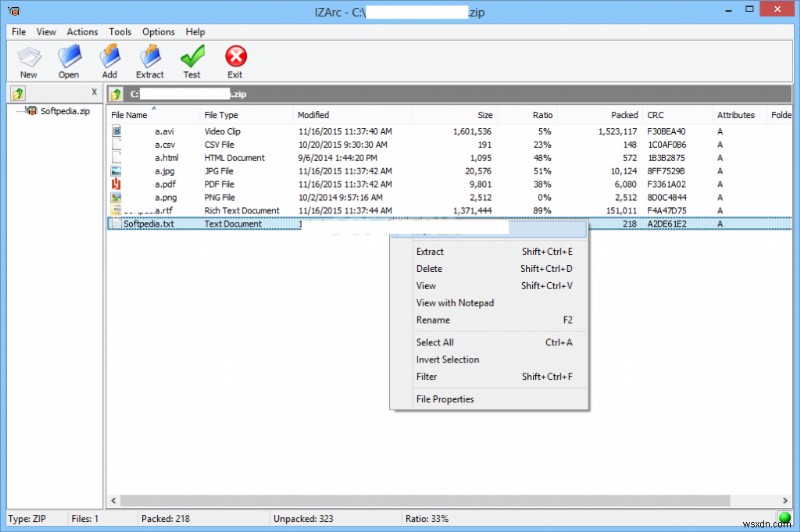Screen dimensions: 800x532
Task: Click the a.csv blank file icon
Action: click(117, 144)
